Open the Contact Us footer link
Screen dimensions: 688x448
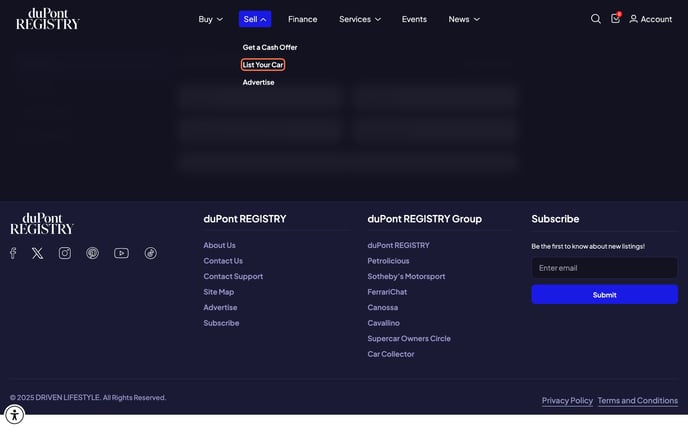pos(223,261)
